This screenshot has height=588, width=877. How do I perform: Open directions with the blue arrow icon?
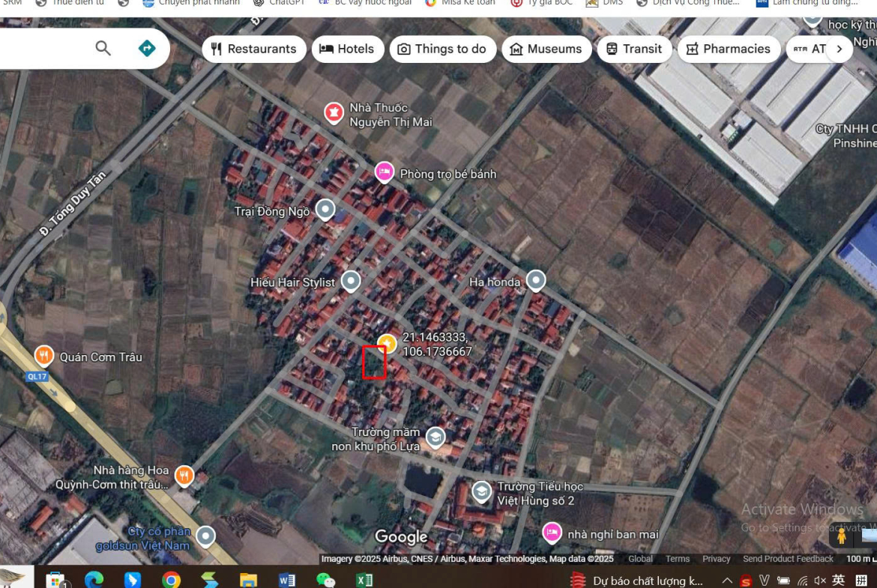(147, 49)
